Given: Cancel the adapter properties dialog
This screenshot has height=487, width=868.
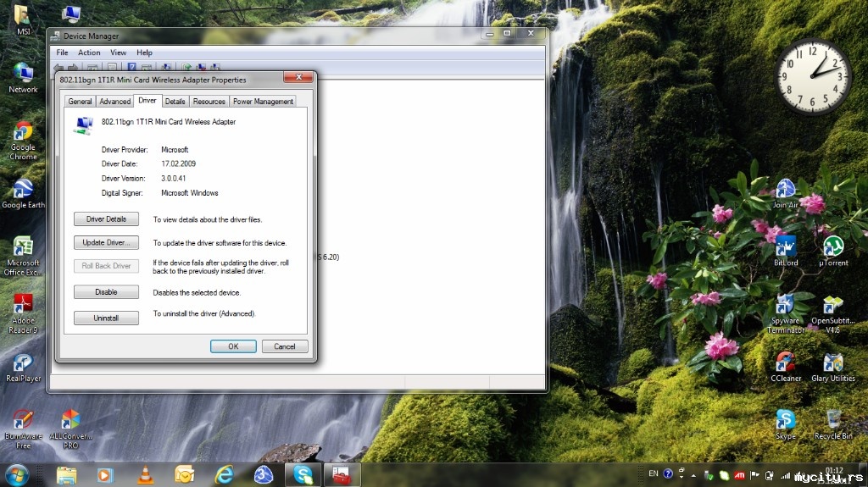Looking at the screenshot, I should click(285, 346).
